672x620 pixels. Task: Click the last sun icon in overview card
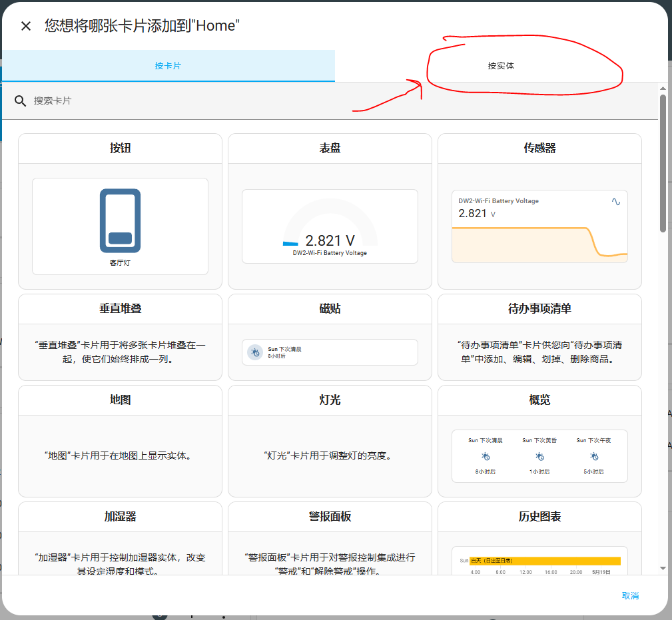594,456
